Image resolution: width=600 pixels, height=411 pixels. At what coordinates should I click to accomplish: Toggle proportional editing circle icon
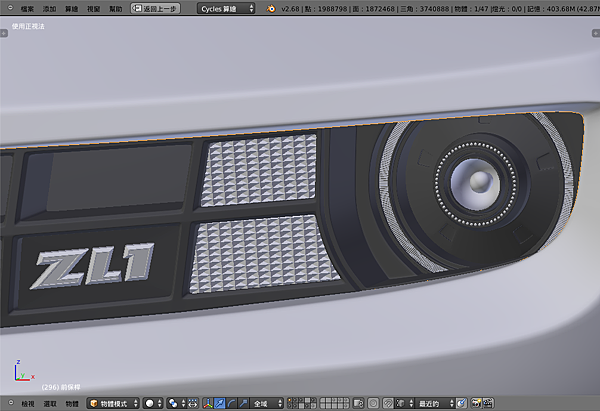coord(373,403)
